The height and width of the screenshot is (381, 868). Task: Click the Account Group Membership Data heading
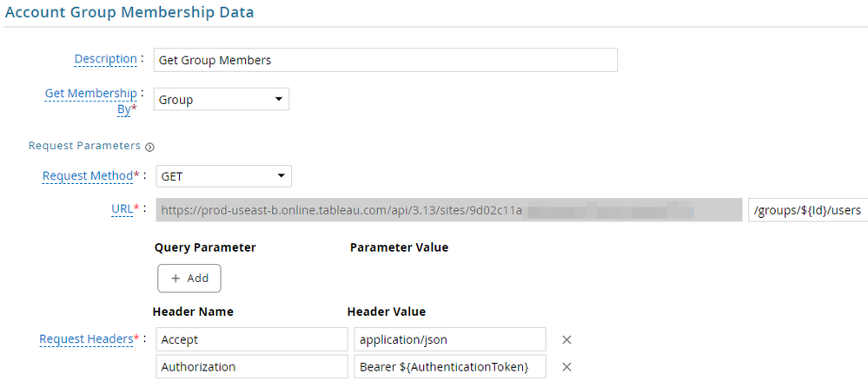(129, 12)
